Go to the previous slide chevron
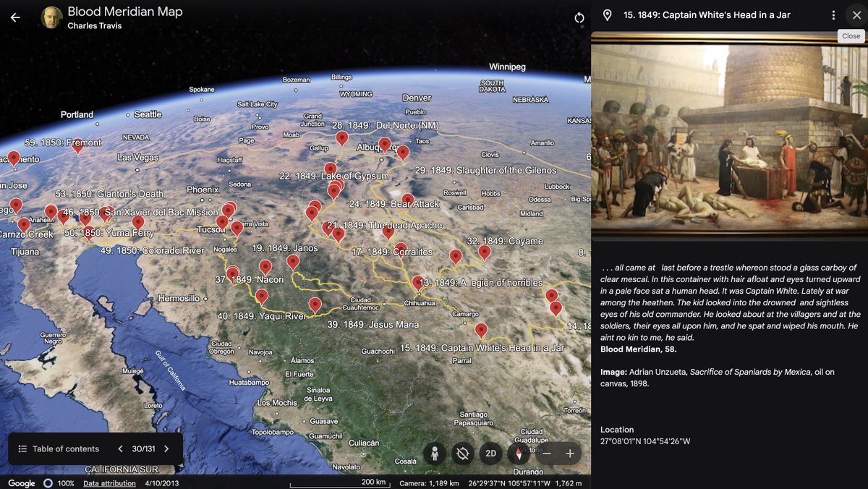The height and width of the screenshot is (489, 868). tap(120, 448)
